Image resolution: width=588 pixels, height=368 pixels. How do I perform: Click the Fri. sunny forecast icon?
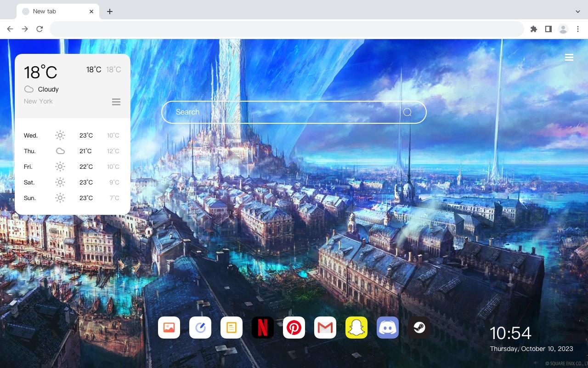[60, 167]
